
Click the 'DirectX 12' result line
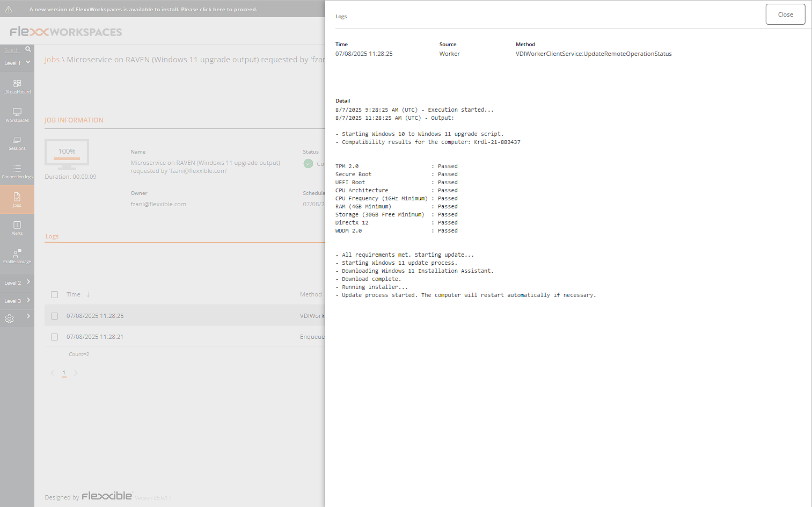pos(397,223)
